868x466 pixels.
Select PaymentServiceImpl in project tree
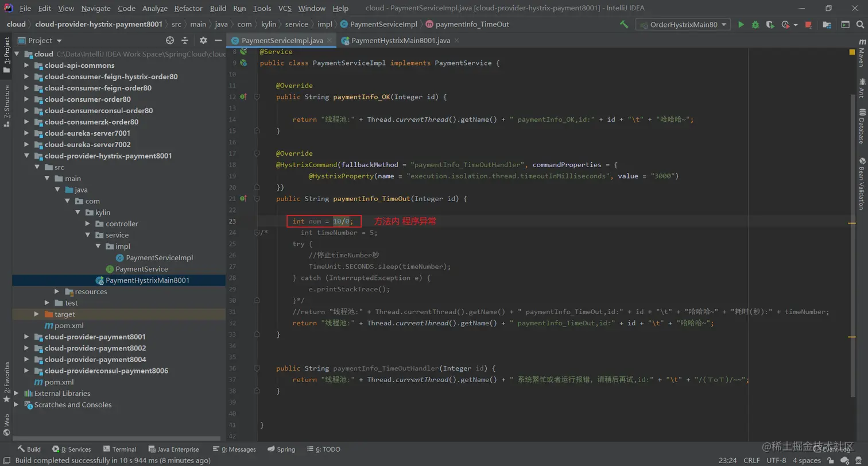pyautogui.click(x=159, y=258)
